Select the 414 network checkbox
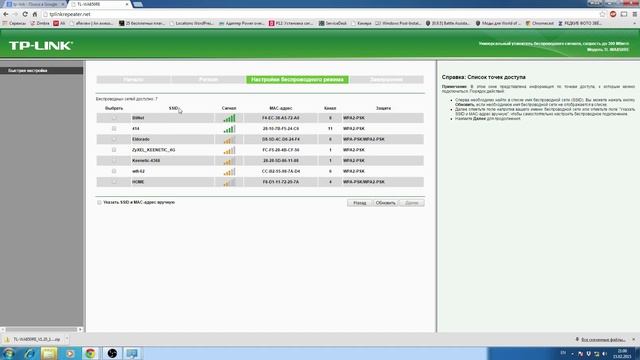The image size is (640, 360). pos(114,129)
